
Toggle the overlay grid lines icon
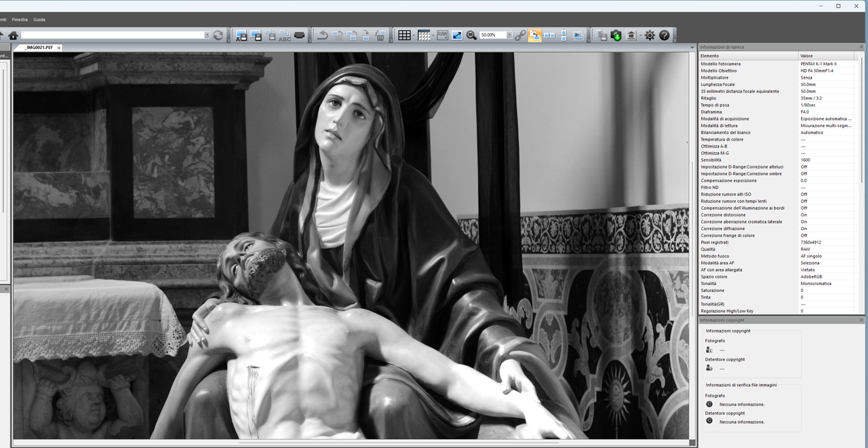pyautogui.click(x=424, y=35)
